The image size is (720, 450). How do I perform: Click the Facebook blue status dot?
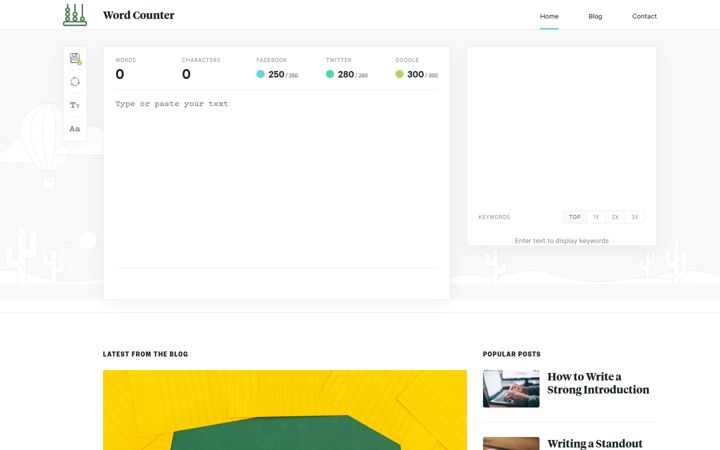[260, 74]
